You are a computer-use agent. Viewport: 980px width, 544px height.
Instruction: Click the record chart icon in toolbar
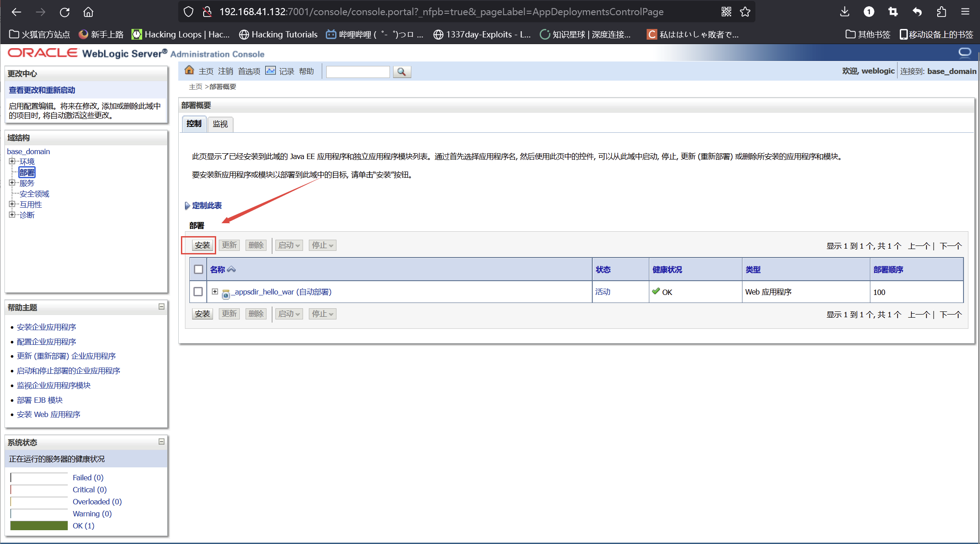click(271, 70)
